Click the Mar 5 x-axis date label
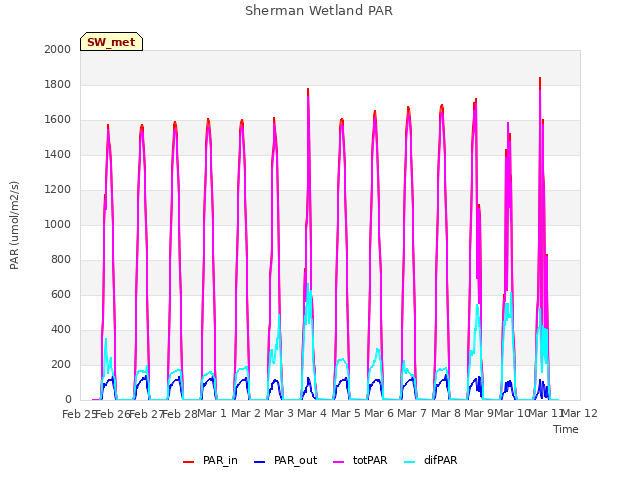Image resolution: width=640 pixels, height=480 pixels. (x=346, y=413)
